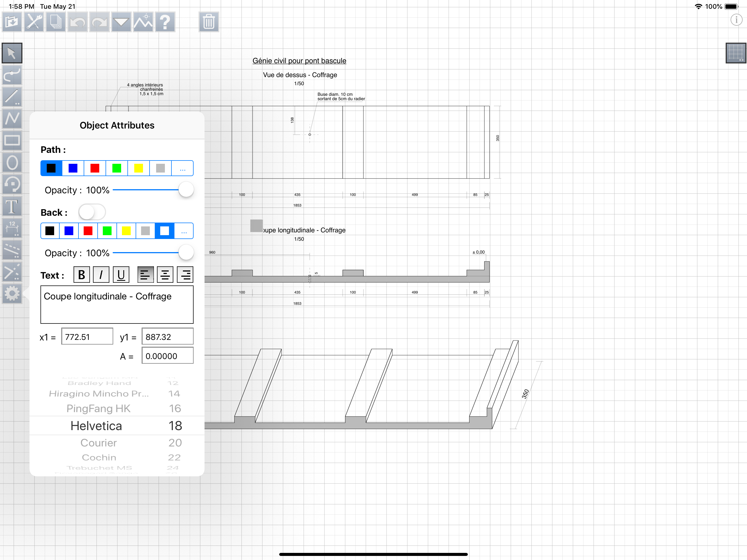
Task: Open the polyline graph icon in top toolbar
Action: (143, 22)
